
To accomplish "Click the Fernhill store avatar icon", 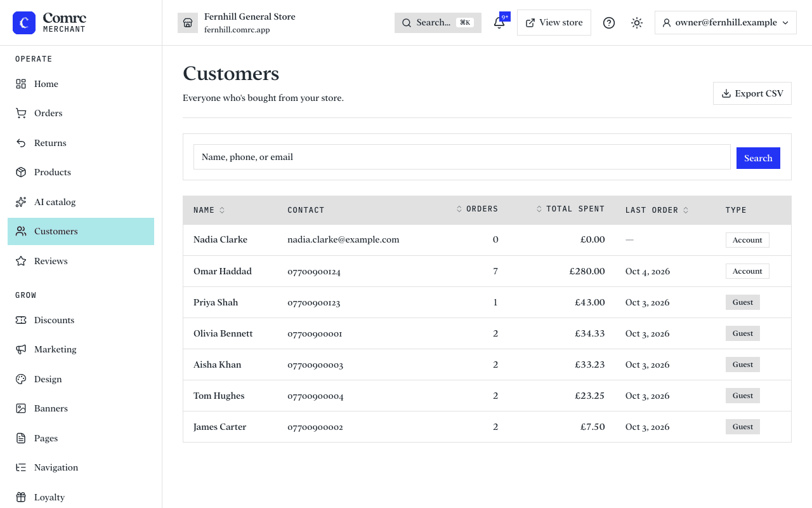I will (188, 23).
